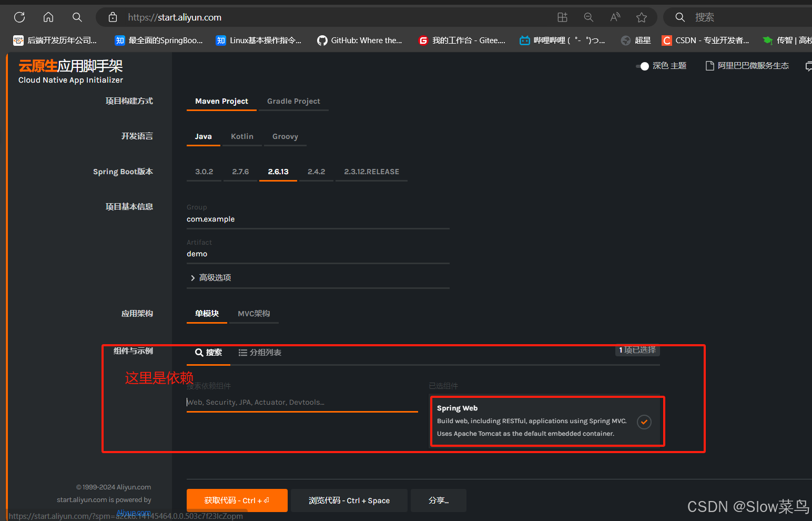This screenshot has width=812, height=521.
Task: Click 获取代码 get code button
Action: (x=237, y=500)
